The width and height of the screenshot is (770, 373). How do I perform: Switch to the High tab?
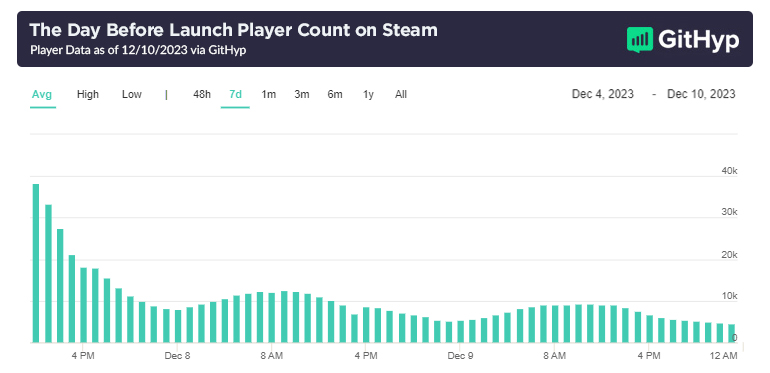point(88,94)
